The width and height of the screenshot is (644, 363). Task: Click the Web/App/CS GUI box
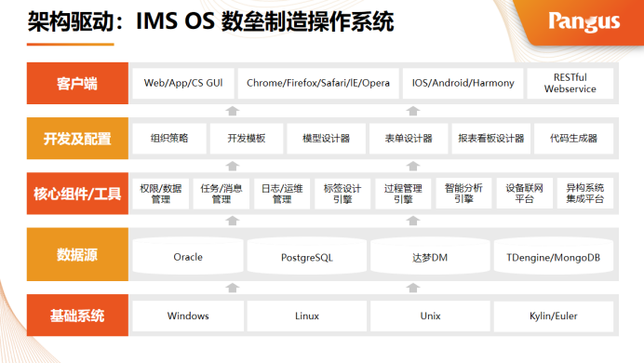point(183,84)
